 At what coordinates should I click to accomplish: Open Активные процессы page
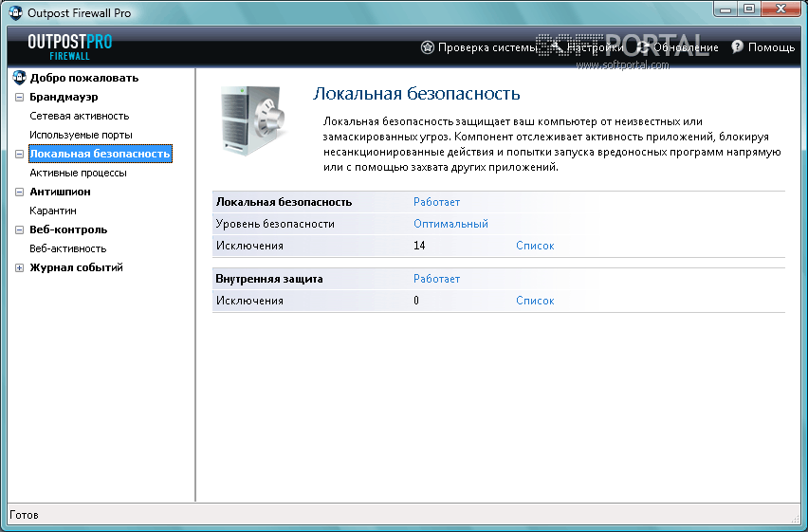(x=78, y=173)
